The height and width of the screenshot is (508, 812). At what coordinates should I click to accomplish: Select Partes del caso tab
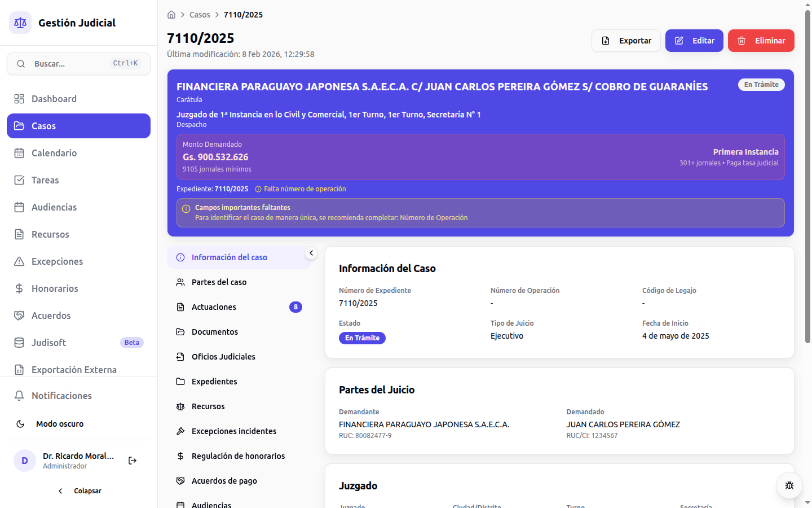pos(239,282)
